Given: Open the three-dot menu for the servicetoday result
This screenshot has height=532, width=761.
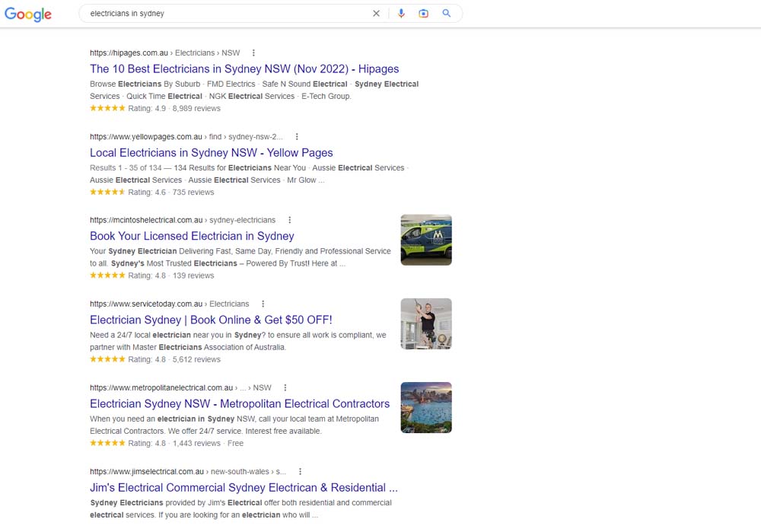Looking at the screenshot, I should point(263,304).
